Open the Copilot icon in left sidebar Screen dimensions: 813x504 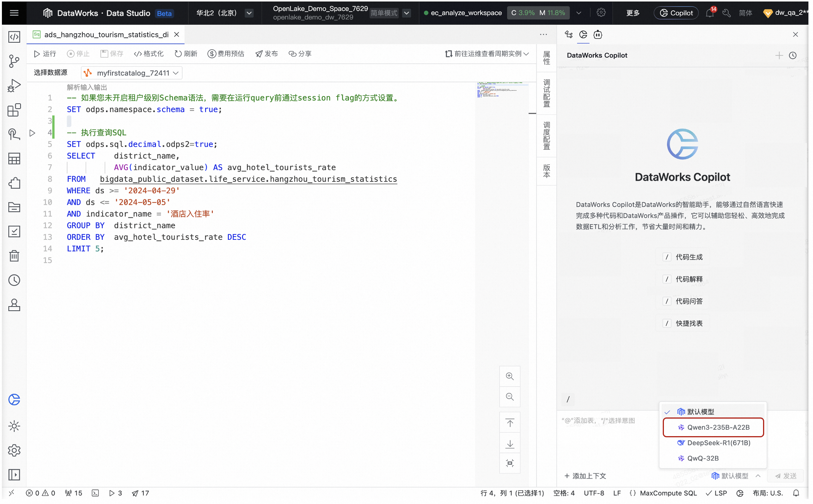tap(14, 400)
